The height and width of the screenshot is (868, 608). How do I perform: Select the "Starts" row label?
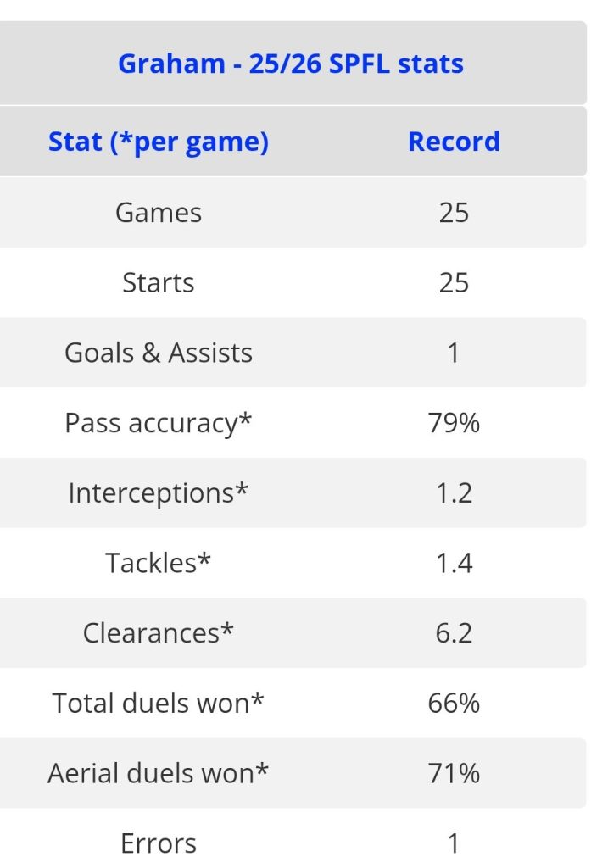(159, 282)
